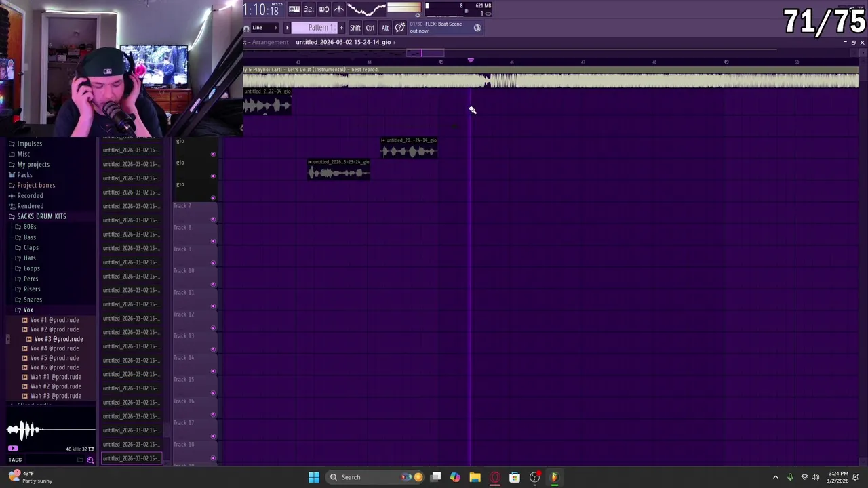Select the audio clip untitled_2026..5-23-24_gio
868x488 pixels.
tap(338, 169)
